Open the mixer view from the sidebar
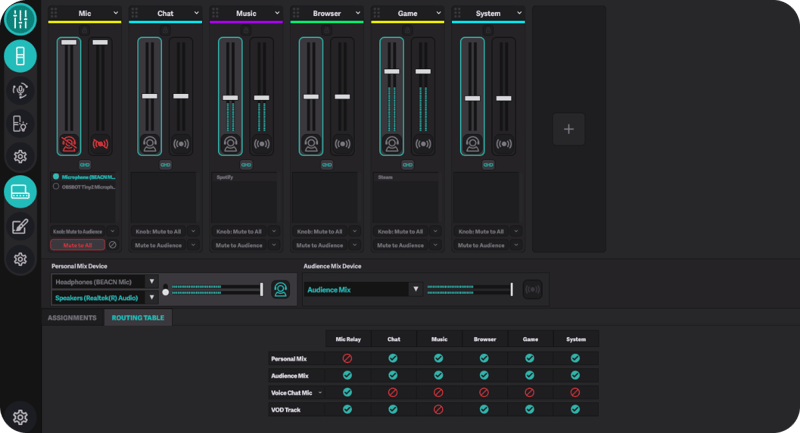The height and width of the screenshot is (433, 800). [x=20, y=19]
